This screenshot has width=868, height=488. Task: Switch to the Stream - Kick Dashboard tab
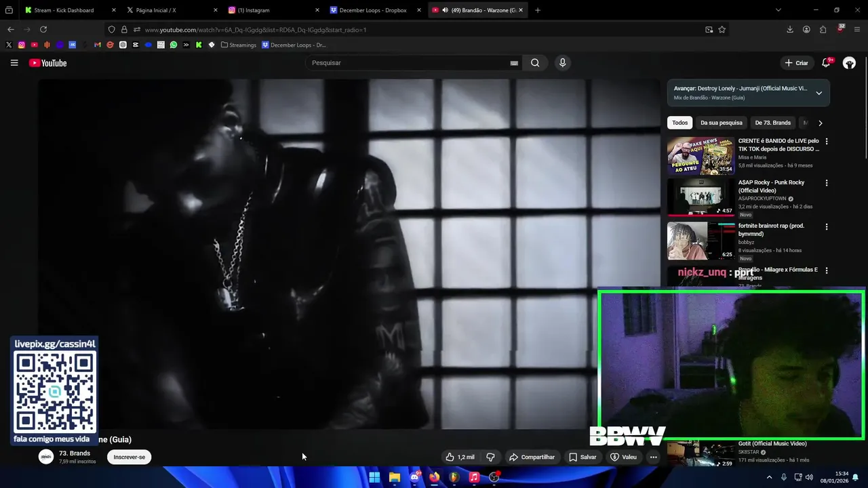[x=68, y=10]
